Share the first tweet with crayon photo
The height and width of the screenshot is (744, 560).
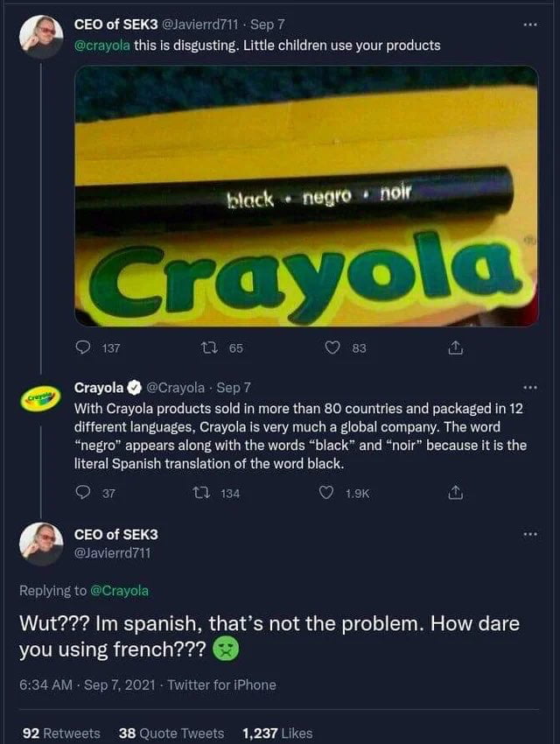coord(454,348)
